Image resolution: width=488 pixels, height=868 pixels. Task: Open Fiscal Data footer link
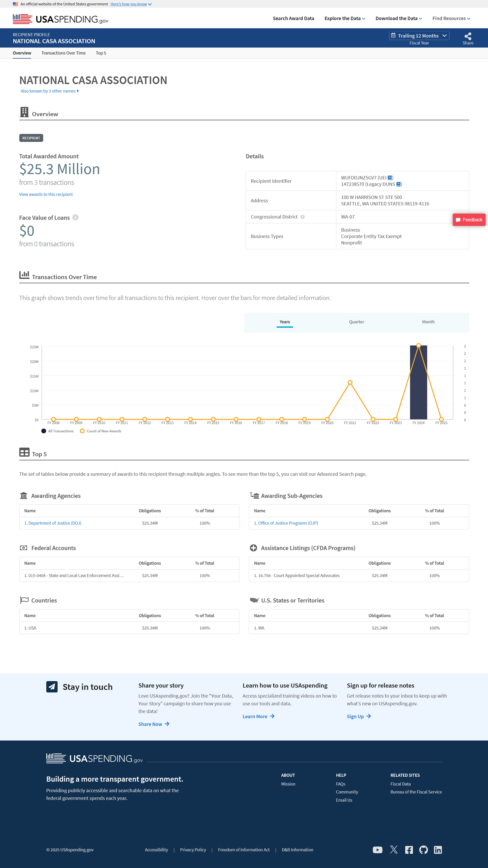400,784
